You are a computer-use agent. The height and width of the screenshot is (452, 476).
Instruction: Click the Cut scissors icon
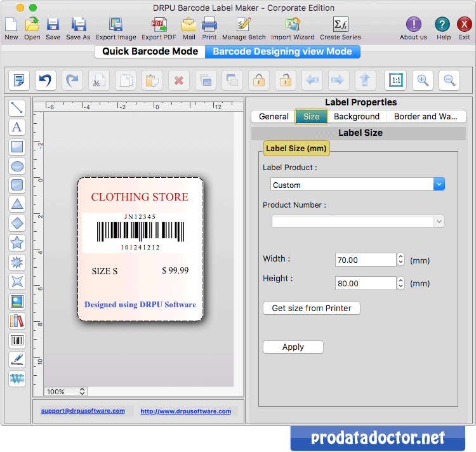pyautogui.click(x=99, y=81)
